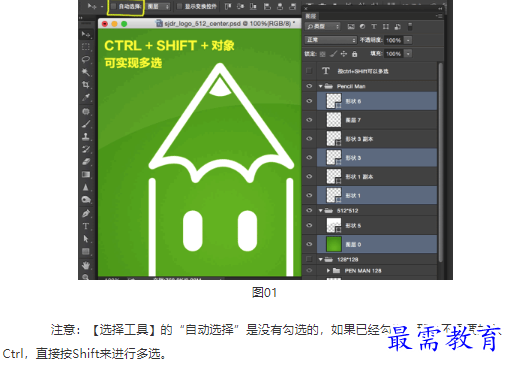Image resolution: width=509 pixels, height=370 pixels.
Task: Collapse the Pencil Man group
Action: point(321,86)
